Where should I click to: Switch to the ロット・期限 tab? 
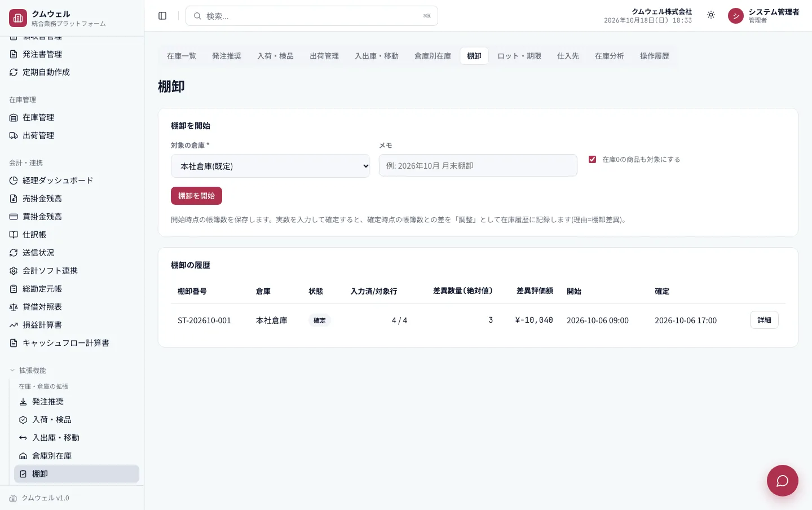tap(519, 56)
